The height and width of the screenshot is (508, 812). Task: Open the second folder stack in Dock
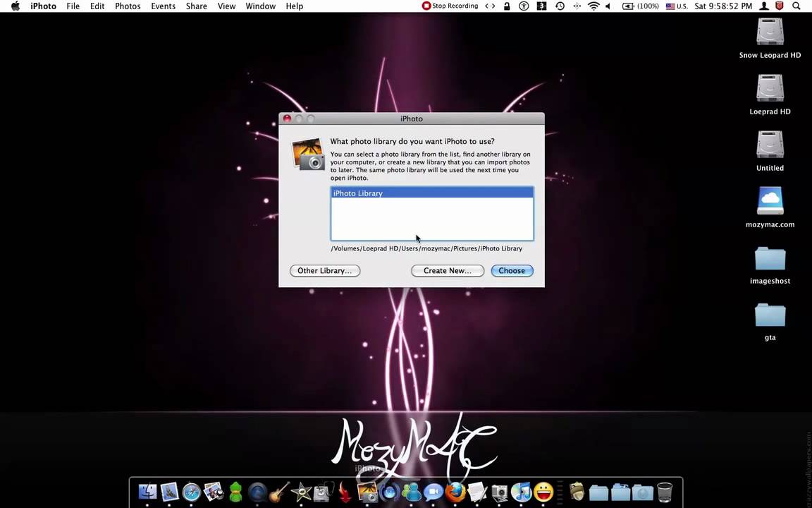point(620,492)
